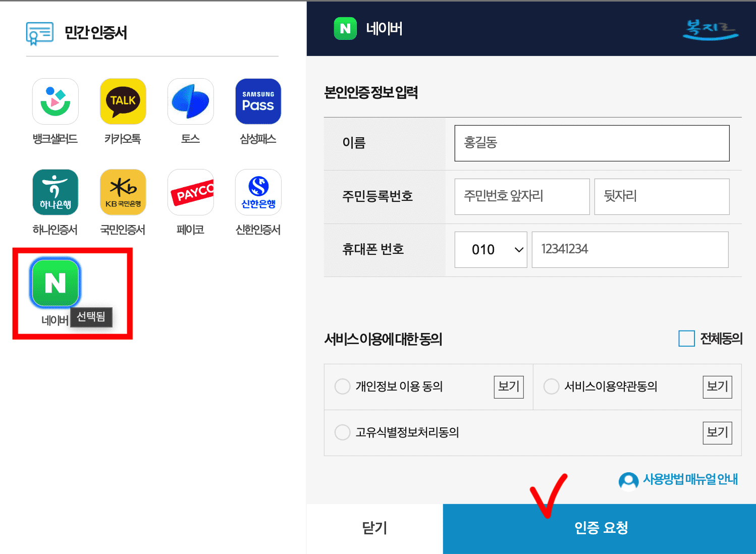This screenshot has height=554, width=756.
Task: Click the 인증 요청 button
Action: 600,528
